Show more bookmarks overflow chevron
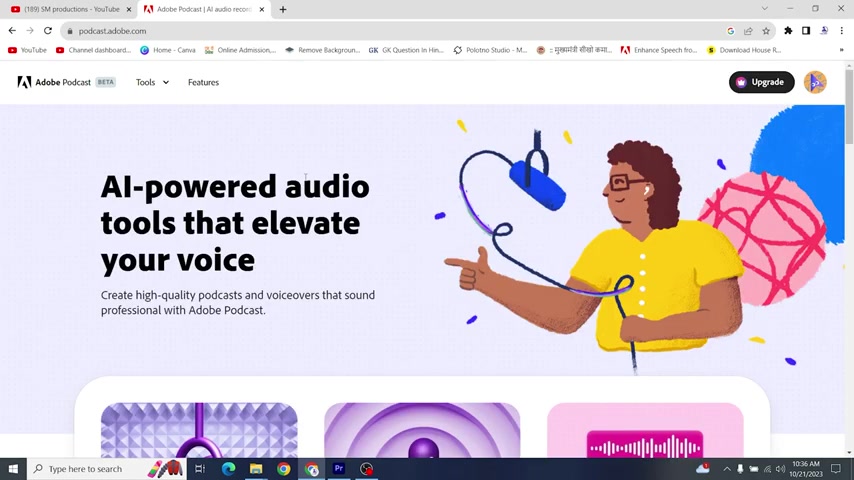The width and height of the screenshot is (854, 480). pyautogui.click(x=841, y=50)
